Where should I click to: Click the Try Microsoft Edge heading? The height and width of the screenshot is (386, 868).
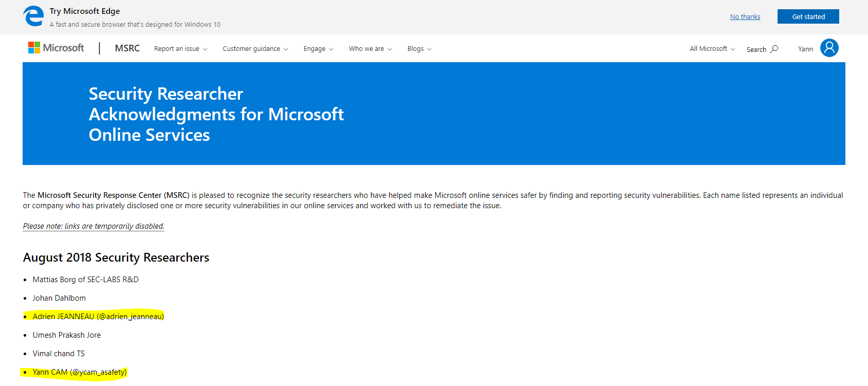click(x=85, y=11)
